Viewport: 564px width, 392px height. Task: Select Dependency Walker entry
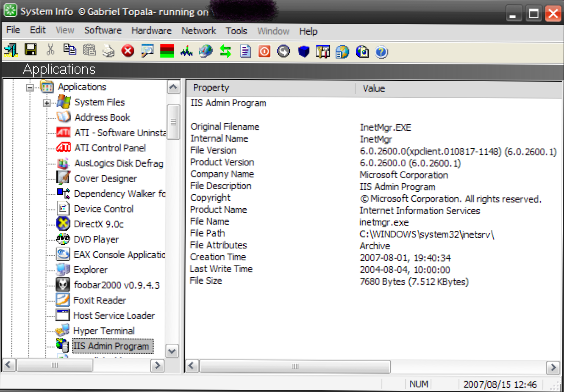pos(119,193)
